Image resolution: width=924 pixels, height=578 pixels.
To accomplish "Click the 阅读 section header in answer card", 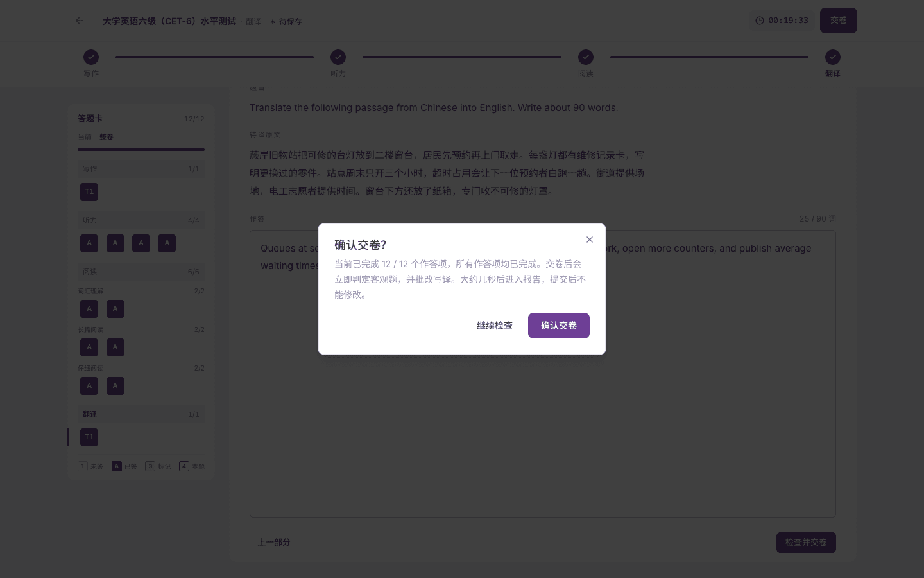I will 141,272.
